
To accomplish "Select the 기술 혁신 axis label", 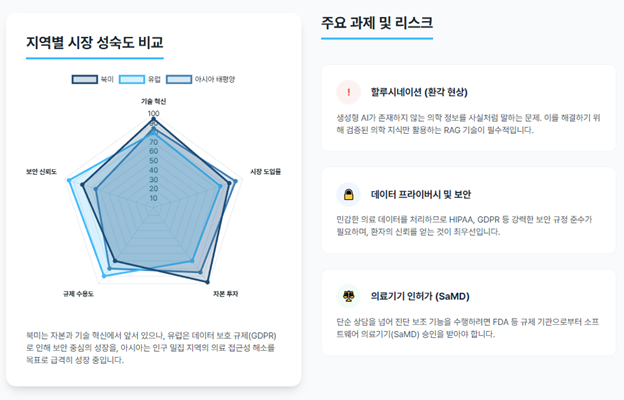I will click(x=154, y=101).
